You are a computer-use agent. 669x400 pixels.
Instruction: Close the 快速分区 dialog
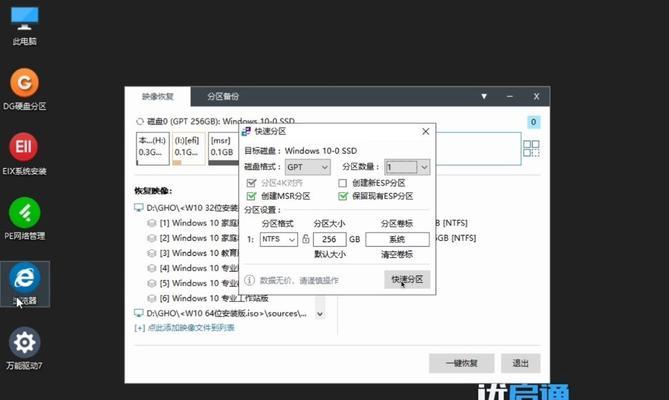coord(425,131)
